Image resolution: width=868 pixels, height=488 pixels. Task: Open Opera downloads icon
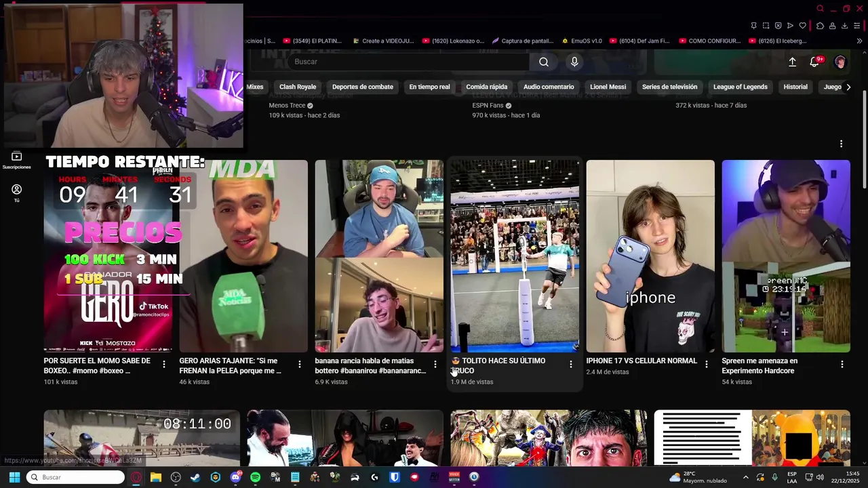[x=844, y=26]
